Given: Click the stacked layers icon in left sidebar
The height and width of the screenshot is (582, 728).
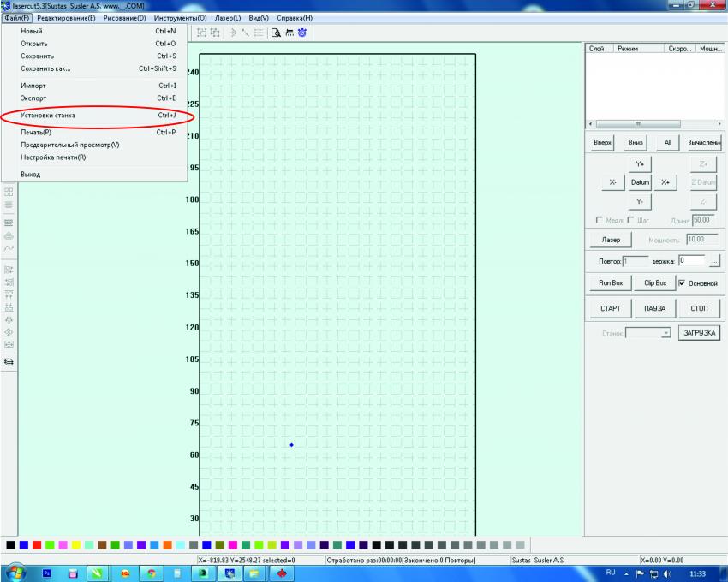Looking at the screenshot, I should click(x=9, y=362).
